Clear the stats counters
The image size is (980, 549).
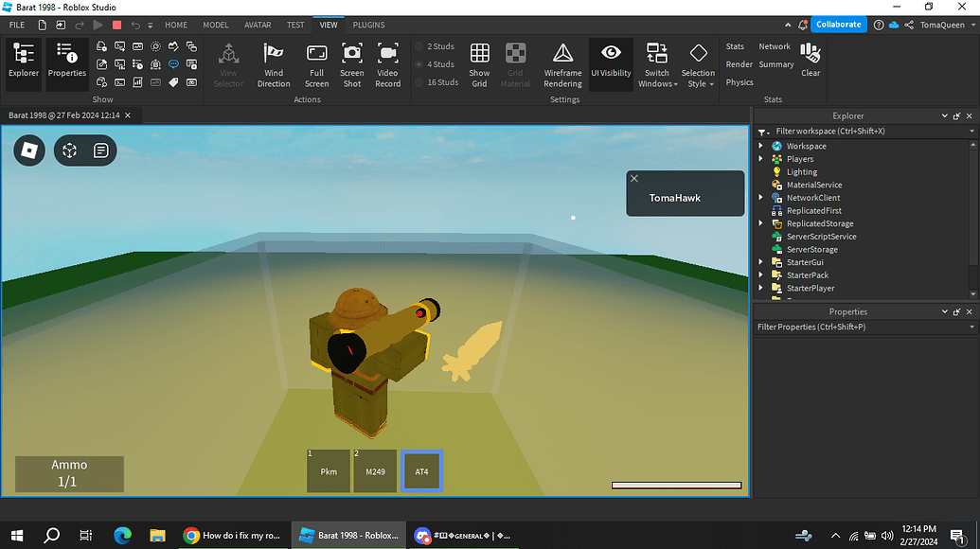point(810,59)
